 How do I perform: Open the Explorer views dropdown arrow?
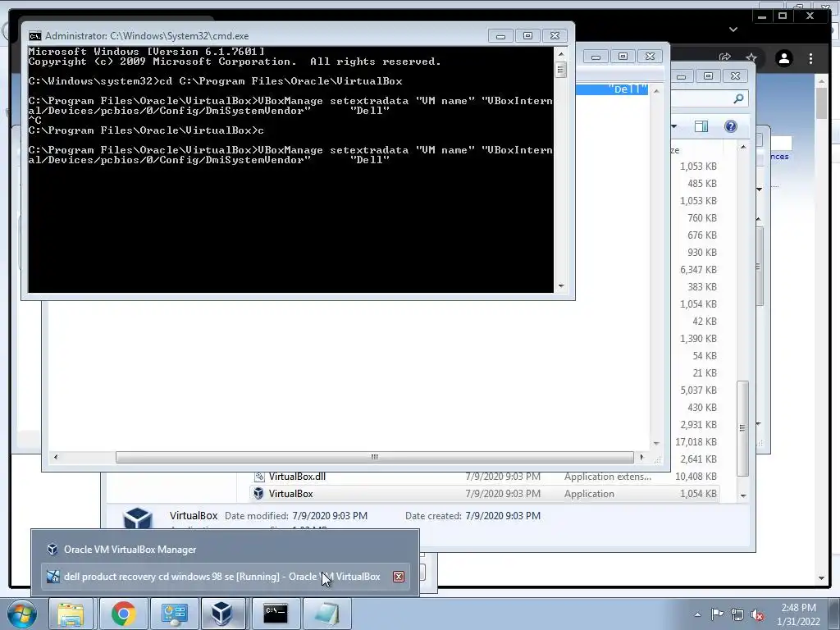(x=674, y=126)
